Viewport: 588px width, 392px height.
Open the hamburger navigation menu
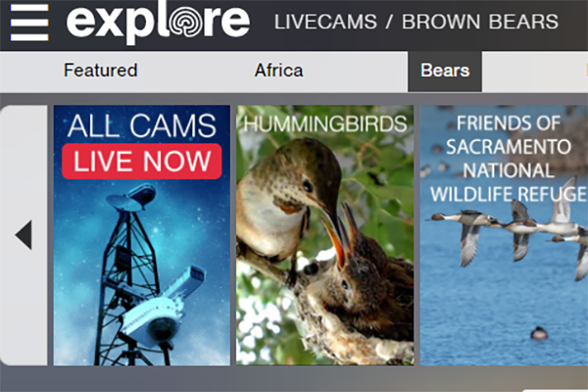[x=29, y=23]
